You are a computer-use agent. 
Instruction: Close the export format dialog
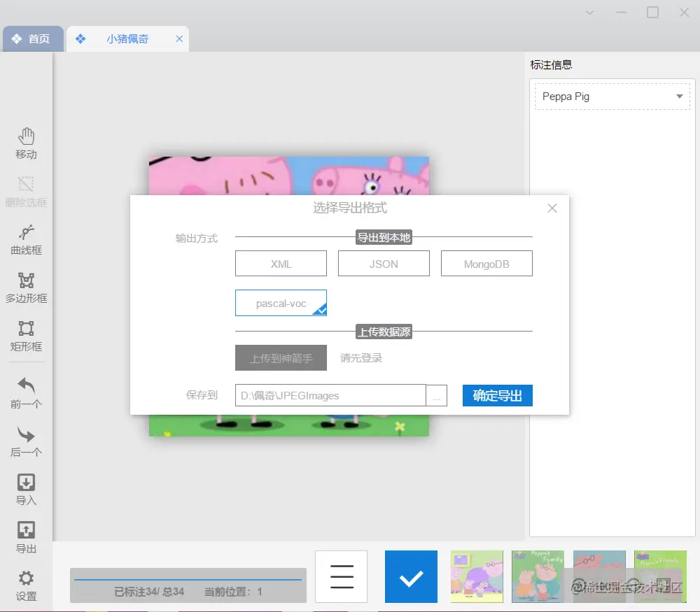(x=552, y=208)
